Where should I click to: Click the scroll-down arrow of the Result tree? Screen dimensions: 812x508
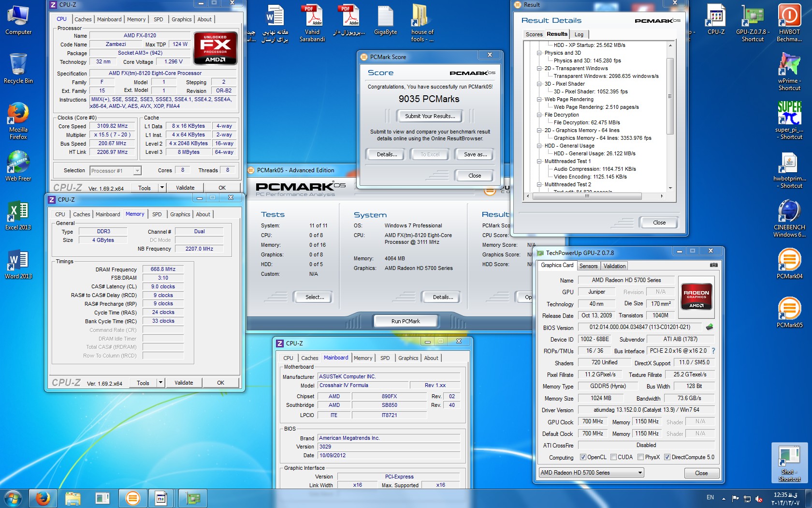click(x=670, y=188)
